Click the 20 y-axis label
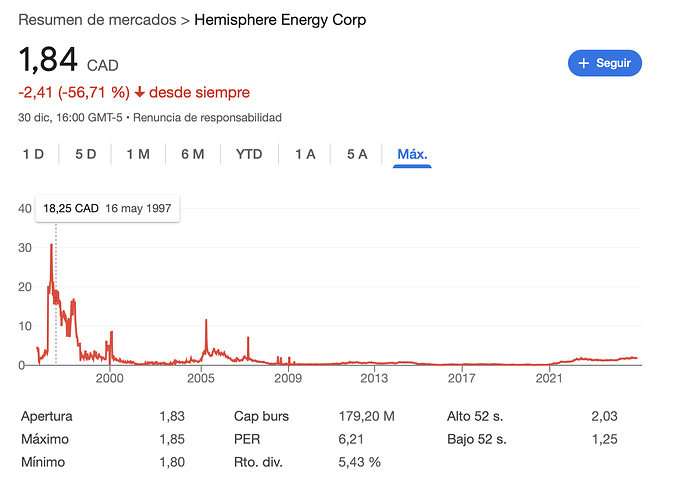The image size is (690, 480). 25,287
